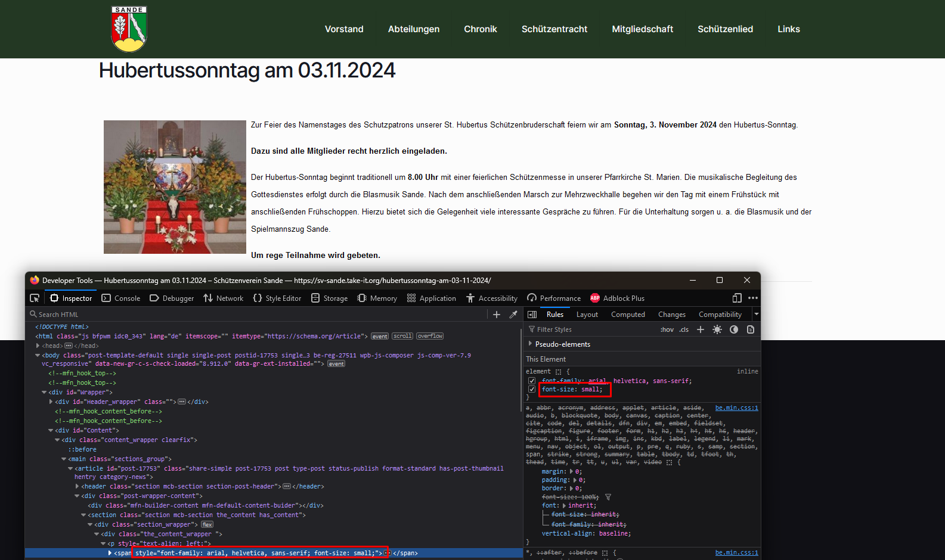Image resolution: width=945 pixels, height=560 pixels.
Task: Switch to the Layout tab
Action: pos(587,315)
